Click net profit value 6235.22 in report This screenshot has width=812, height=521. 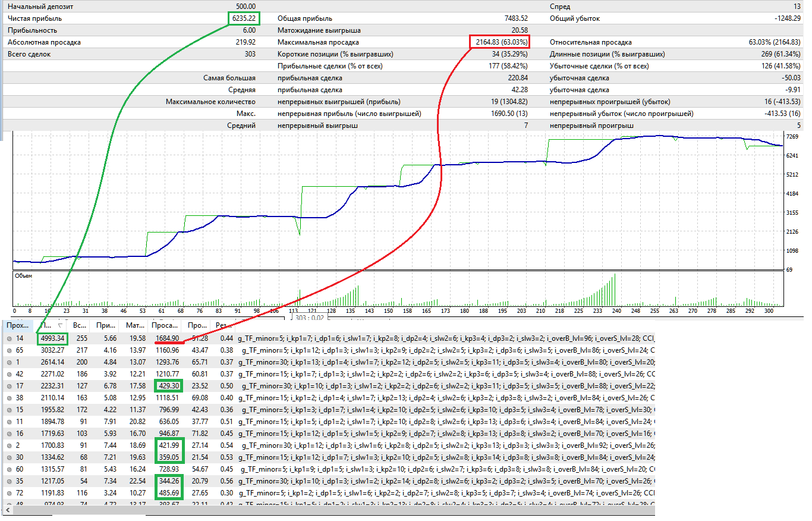pos(243,18)
